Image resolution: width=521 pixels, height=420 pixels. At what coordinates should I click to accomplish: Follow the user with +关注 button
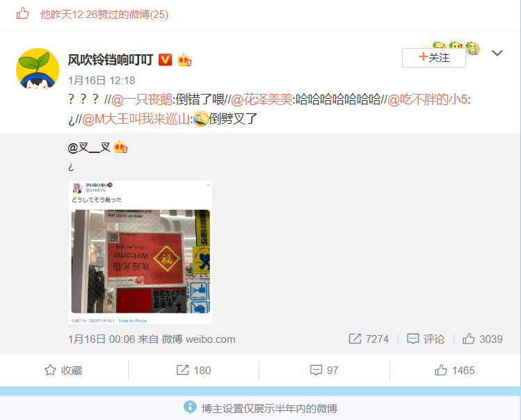tap(433, 58)
